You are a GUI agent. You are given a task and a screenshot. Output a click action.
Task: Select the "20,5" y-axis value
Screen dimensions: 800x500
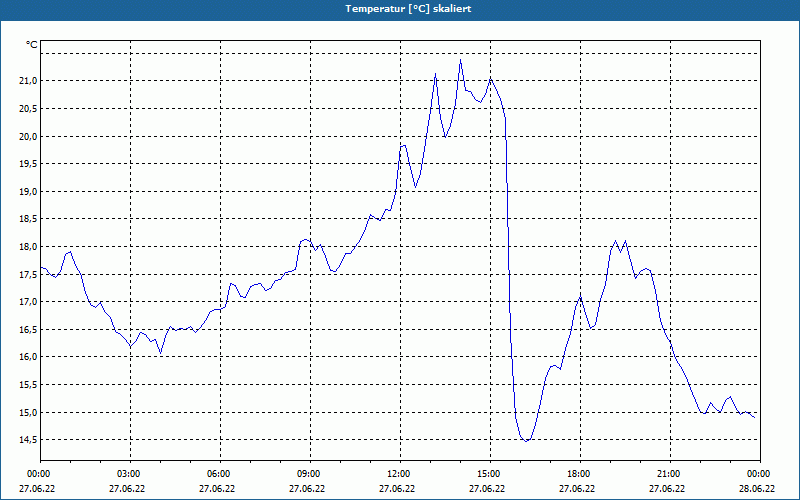coord(29,109)
